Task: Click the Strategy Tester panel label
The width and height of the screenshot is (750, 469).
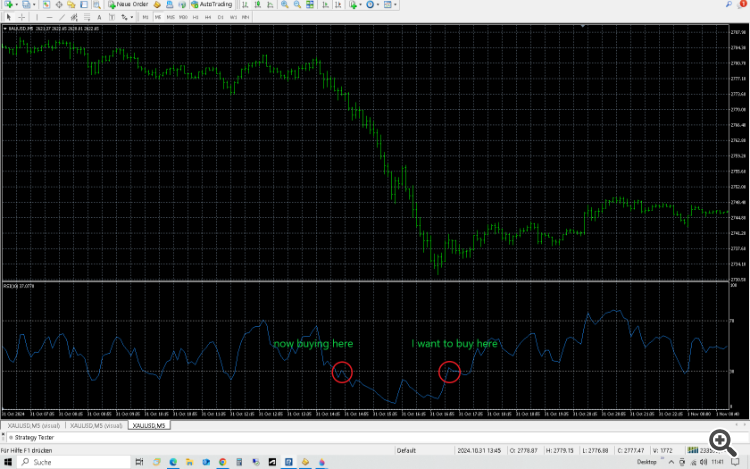Action: tap(34, 437)
